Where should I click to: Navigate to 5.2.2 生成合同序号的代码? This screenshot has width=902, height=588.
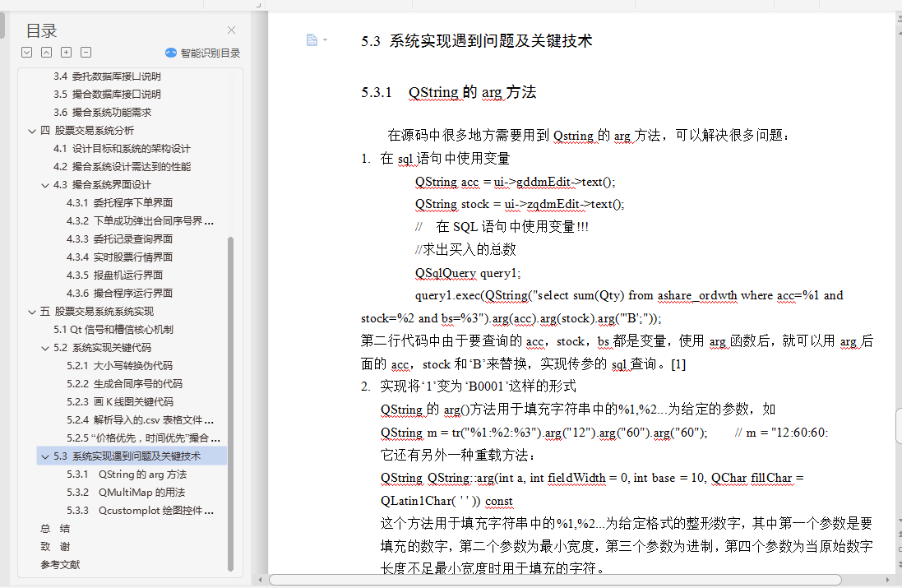click(124, 384)
